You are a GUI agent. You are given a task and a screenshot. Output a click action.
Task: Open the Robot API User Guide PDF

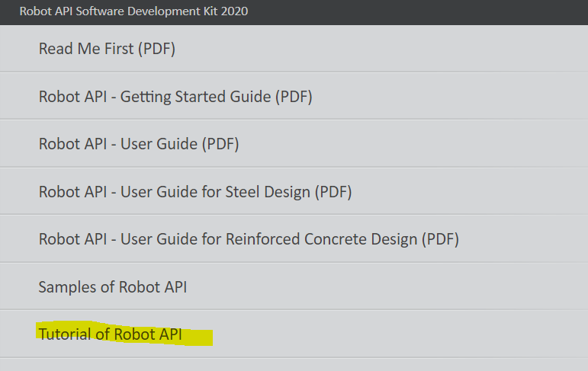click(139, 144)
